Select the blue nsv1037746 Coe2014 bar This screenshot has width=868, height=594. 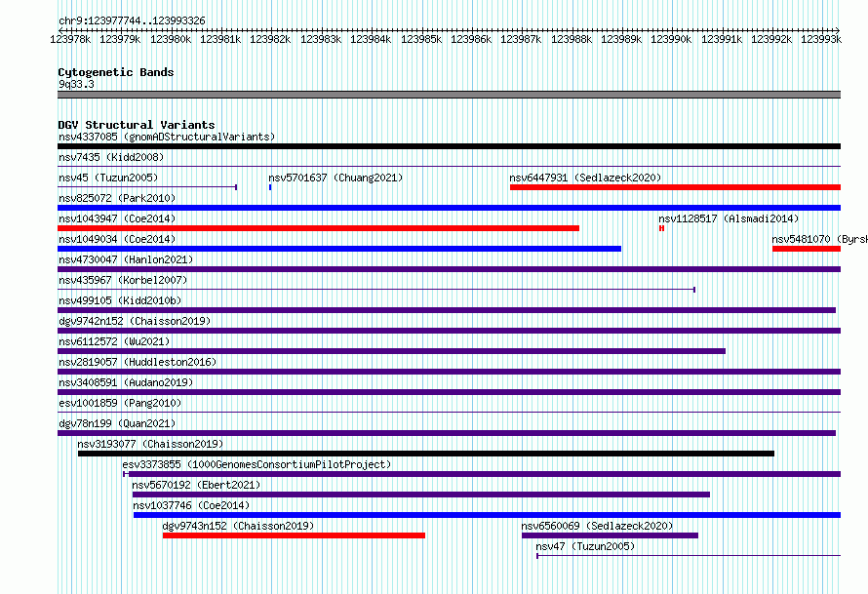click(487, 515)
